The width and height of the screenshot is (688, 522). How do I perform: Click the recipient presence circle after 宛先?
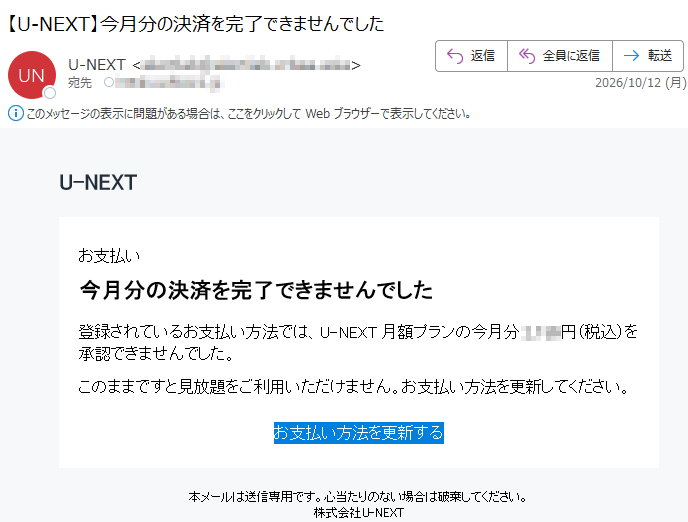click(109, 82)
